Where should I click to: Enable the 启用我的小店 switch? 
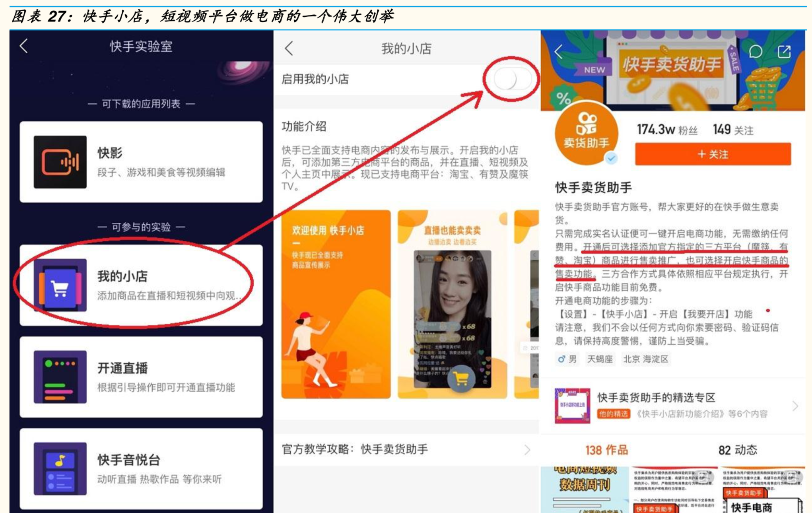click(x=512, y=80)
